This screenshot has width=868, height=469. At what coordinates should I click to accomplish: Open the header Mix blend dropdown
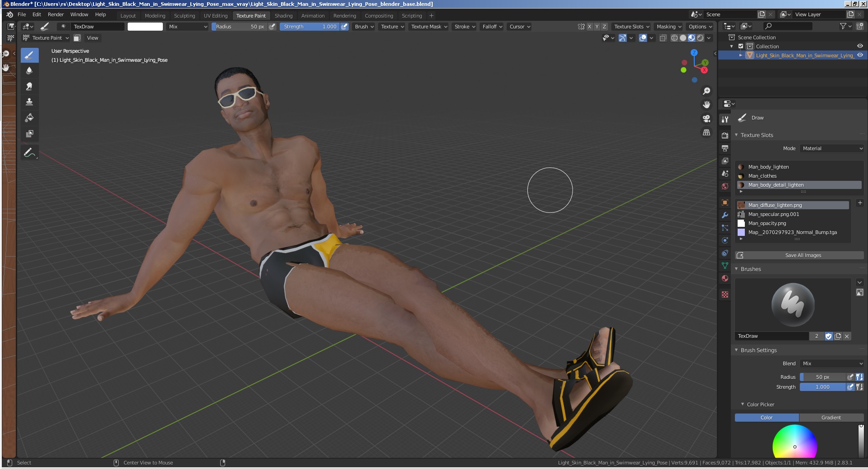click(x=188, y=27)
